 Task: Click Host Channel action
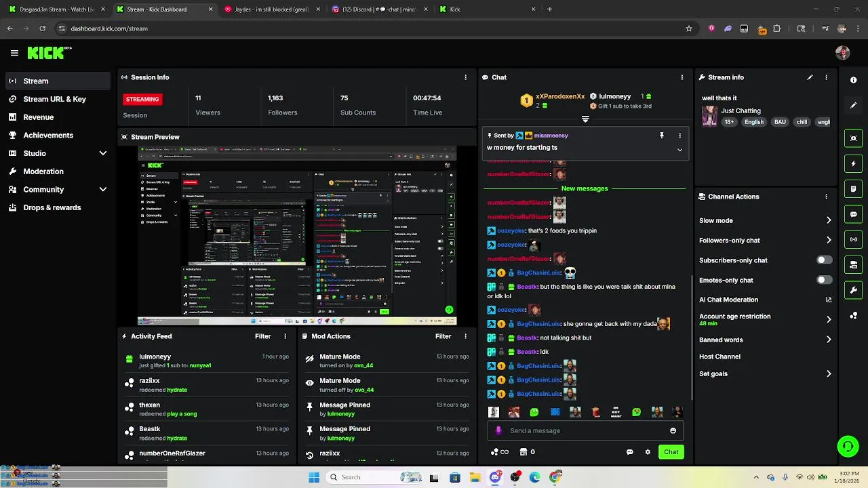(719, 357)
